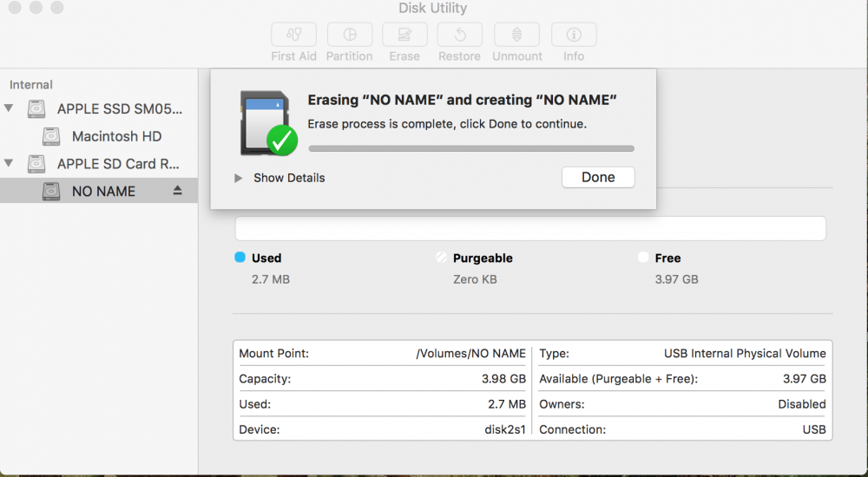
Task: Click the SD card icon with green checkmark
Action: (268, 123)
